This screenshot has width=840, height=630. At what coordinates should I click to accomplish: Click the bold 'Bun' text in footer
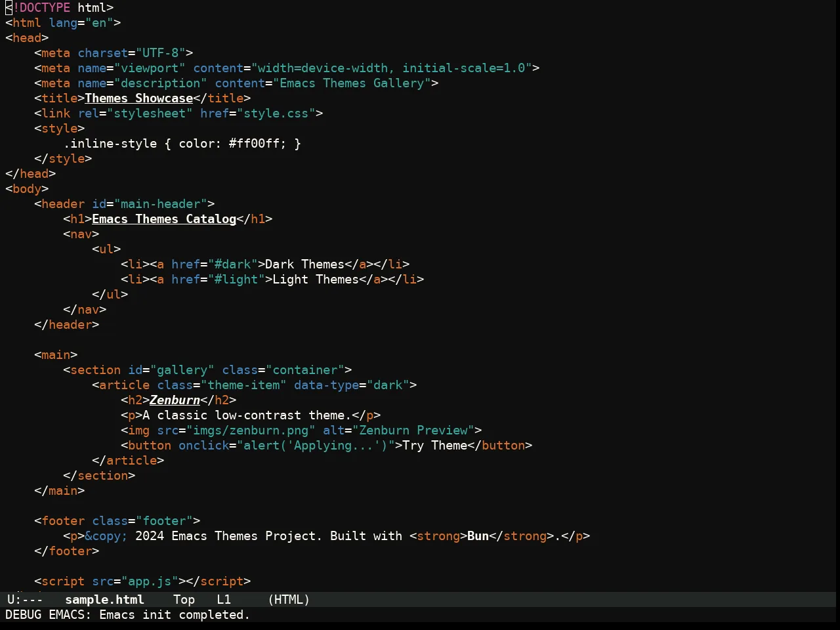pos(478,535)
